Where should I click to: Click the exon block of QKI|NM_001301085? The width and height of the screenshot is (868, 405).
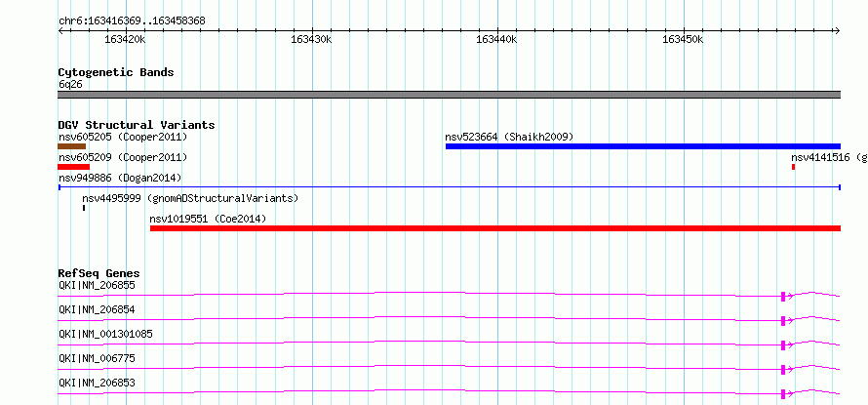coord(783,345)
